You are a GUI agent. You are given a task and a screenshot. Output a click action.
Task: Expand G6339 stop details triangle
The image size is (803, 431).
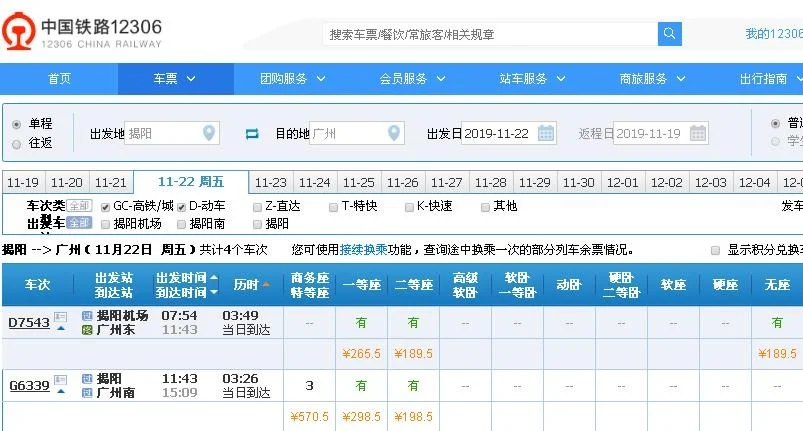click(x=61, y=392)
